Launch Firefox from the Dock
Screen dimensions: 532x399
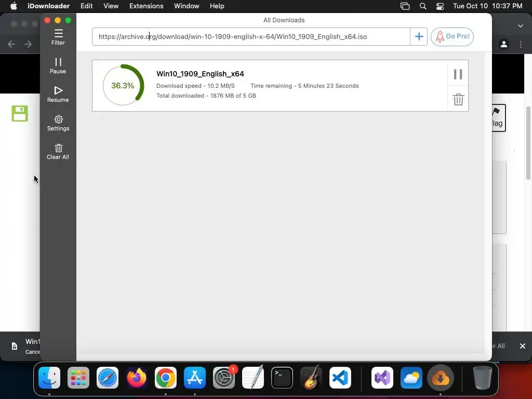pos(137,378)
